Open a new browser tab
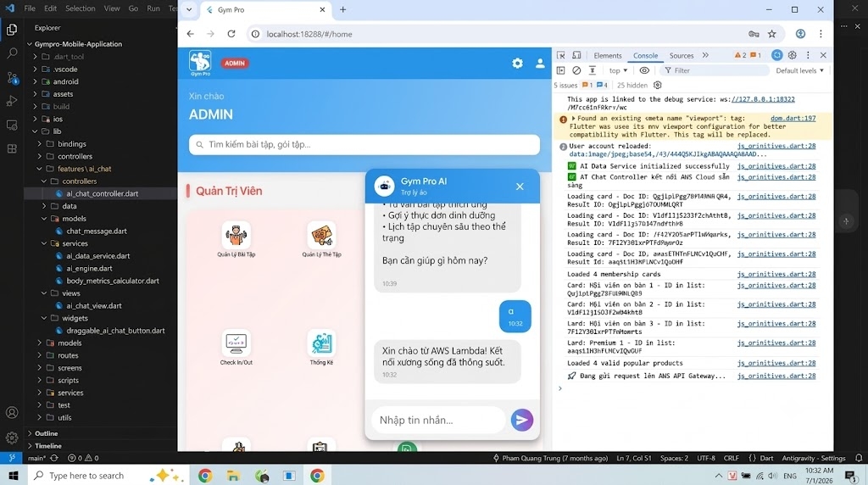The image size is (868, 485). coord(342,9)
